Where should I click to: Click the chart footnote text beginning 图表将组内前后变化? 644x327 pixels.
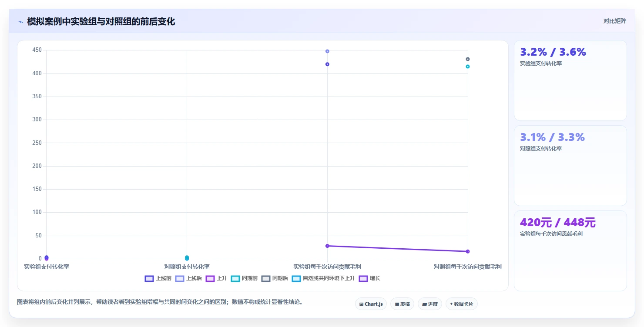pyautogui.click(x=160, y=302)
